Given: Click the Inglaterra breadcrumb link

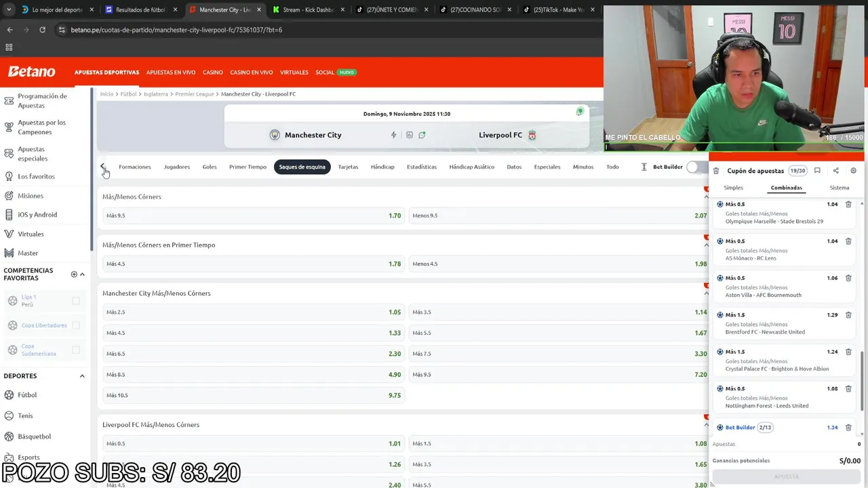Looking at the screenshot, I should coord(155,94).
